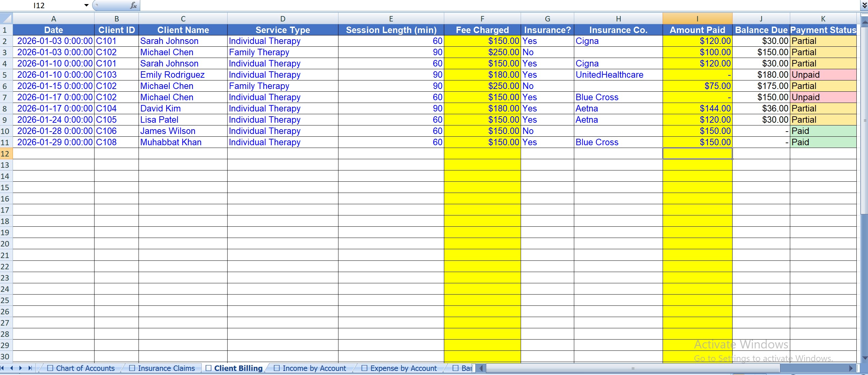This screenshot has height=375, width=868.
Task: Jump to last sheet tab arrow
Action: 30,368
